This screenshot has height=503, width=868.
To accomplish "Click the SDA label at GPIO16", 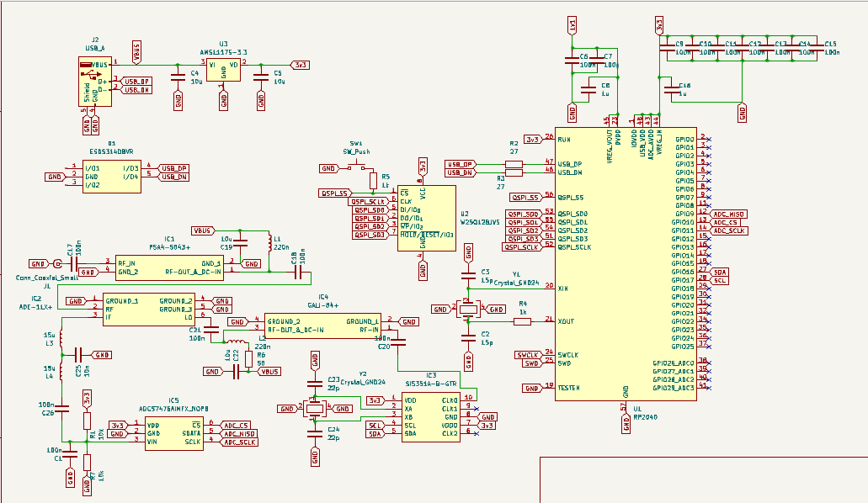I will pyautogui.click(x=718, y=273).
